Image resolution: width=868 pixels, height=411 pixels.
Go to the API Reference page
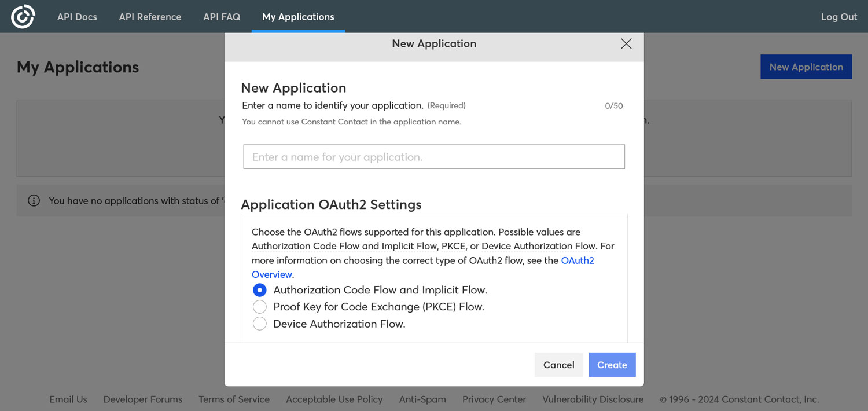coord(150,17)
